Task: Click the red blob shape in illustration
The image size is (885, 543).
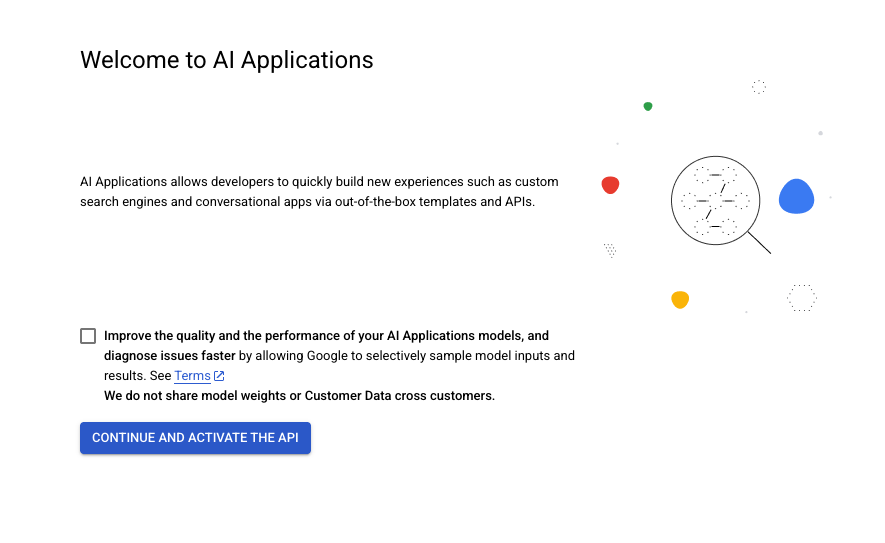Action: pos(610,185)
